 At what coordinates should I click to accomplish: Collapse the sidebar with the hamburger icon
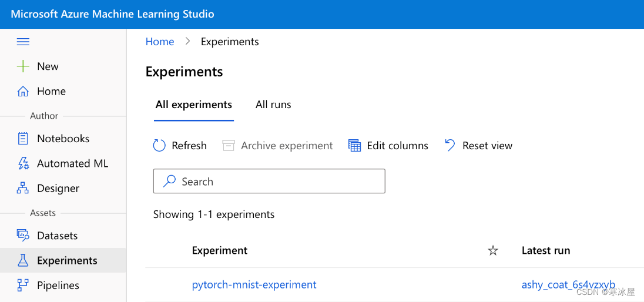coord(23,42)
